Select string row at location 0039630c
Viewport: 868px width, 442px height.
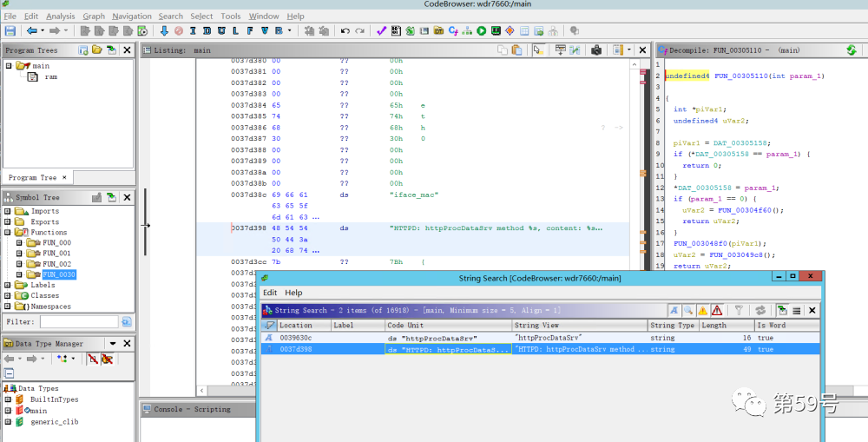(541, 338)
